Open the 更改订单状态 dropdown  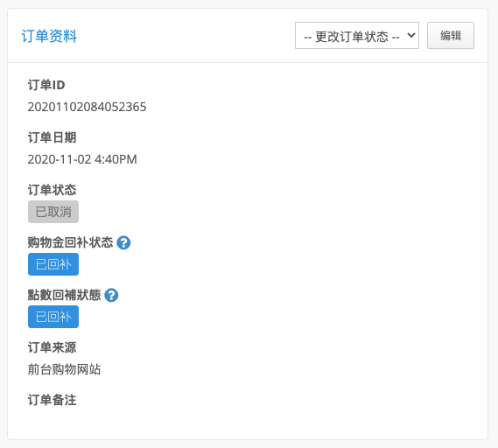coord(357,36)
